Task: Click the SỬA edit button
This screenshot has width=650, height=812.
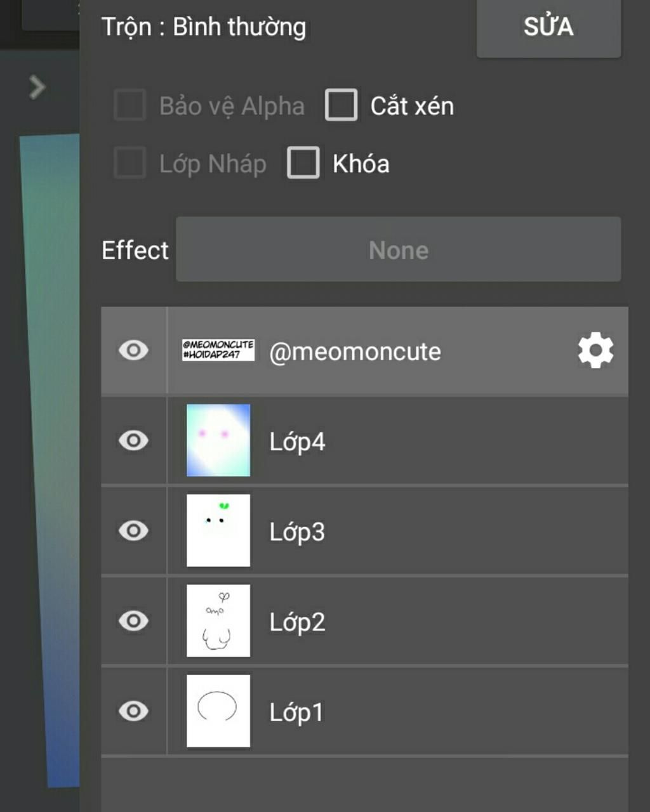Action: coord(549,27)
